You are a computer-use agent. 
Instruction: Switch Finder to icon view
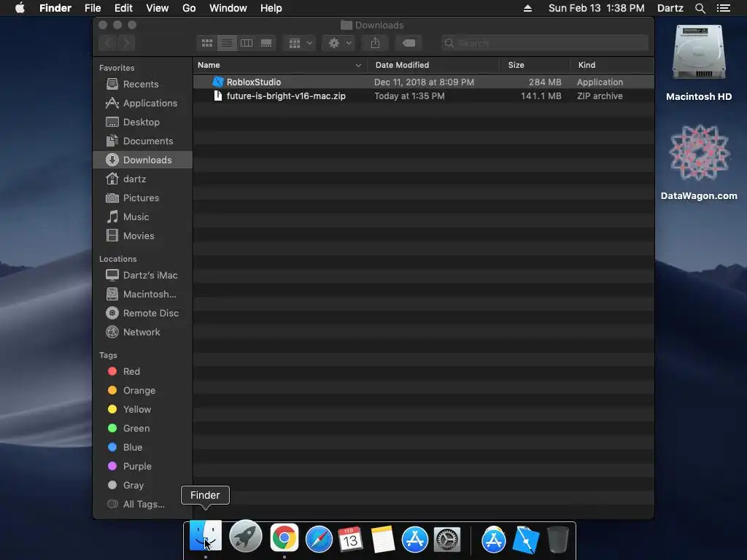(x=206, y=43)
